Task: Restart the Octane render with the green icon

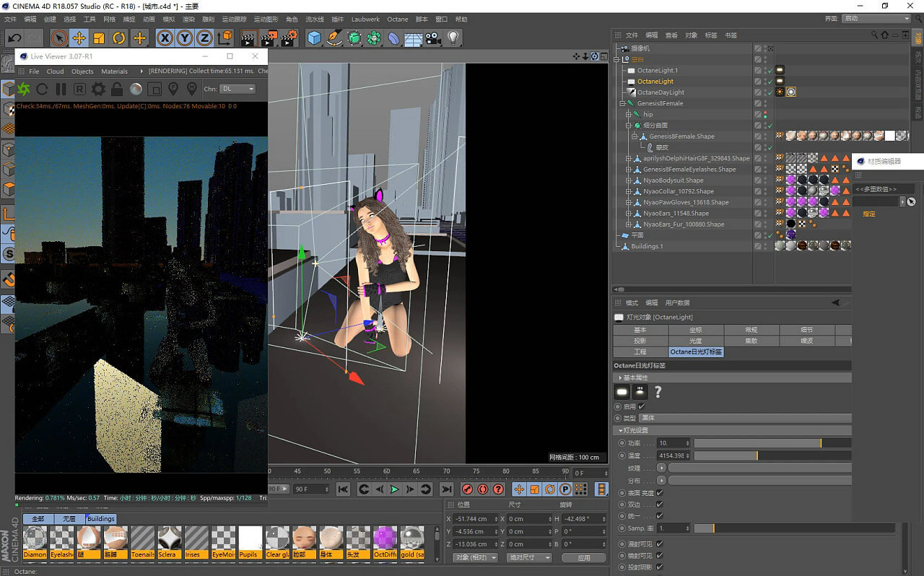Action: (23, 89)
